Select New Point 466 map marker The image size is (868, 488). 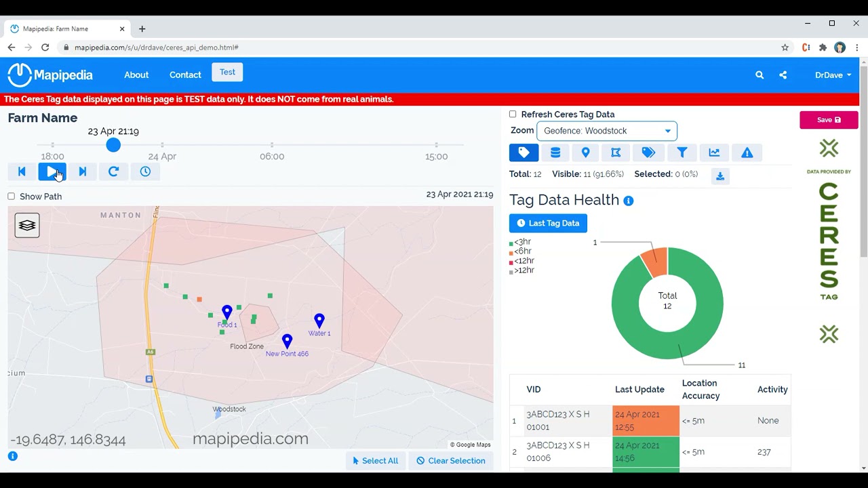tap(288, 341)
